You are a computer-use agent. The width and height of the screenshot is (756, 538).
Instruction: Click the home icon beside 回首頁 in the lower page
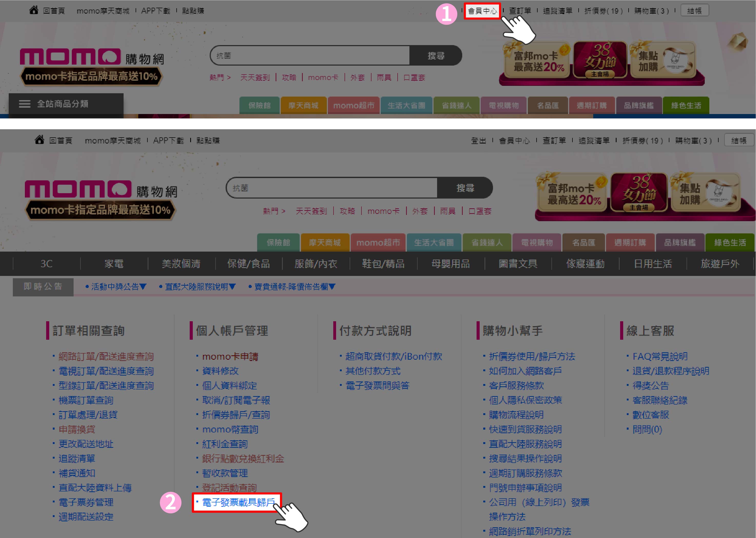pyautogui.click(x=39, y=140)
